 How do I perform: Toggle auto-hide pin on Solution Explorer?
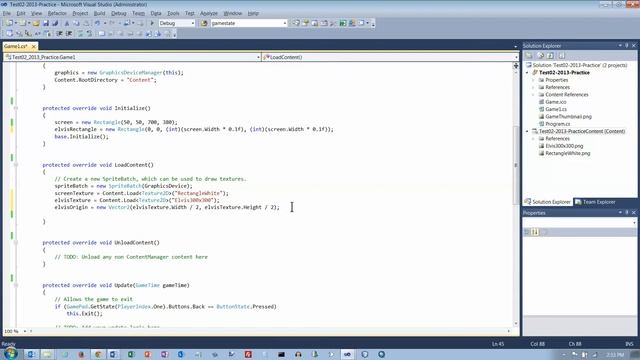627,46
